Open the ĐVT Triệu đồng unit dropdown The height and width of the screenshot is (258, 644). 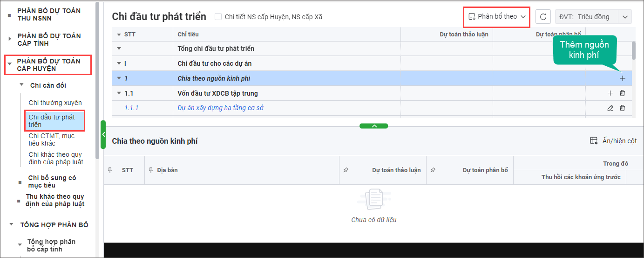[x=624, y=17]
